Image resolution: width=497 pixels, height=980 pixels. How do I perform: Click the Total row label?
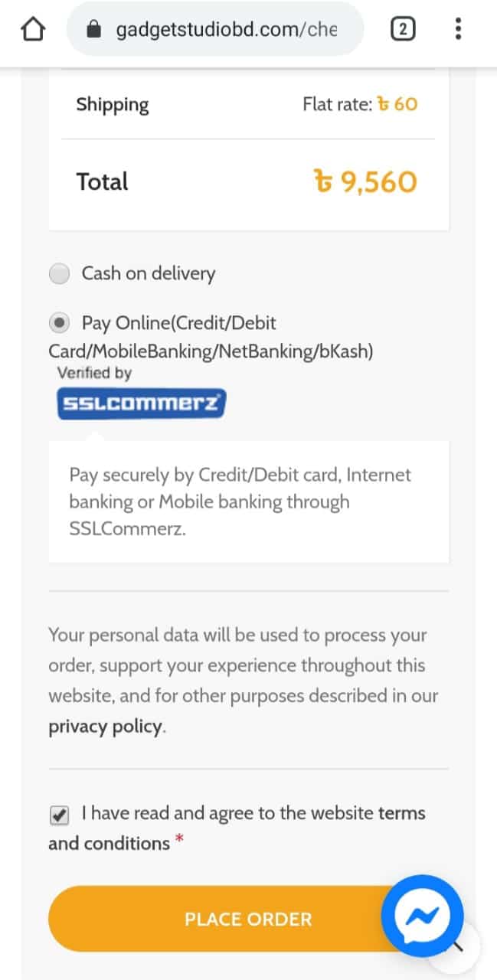click(102, 182)
